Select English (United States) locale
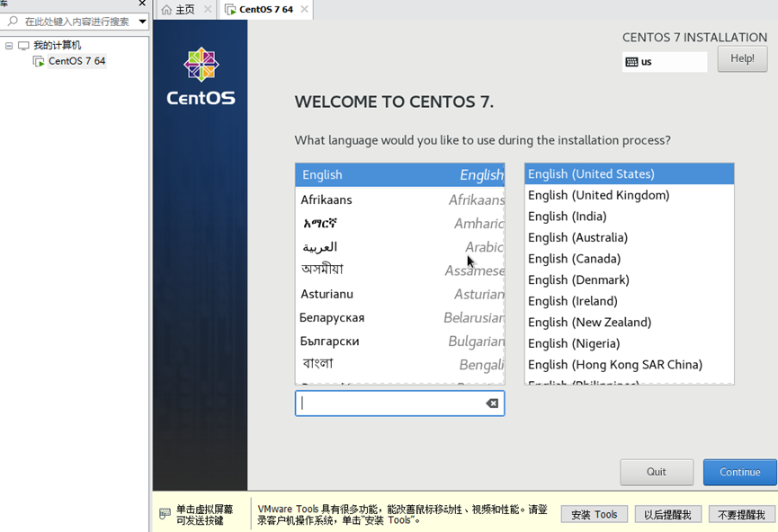The width and height of the screenshot is (778, 532). pyautogui.click(x=630, y=174)
